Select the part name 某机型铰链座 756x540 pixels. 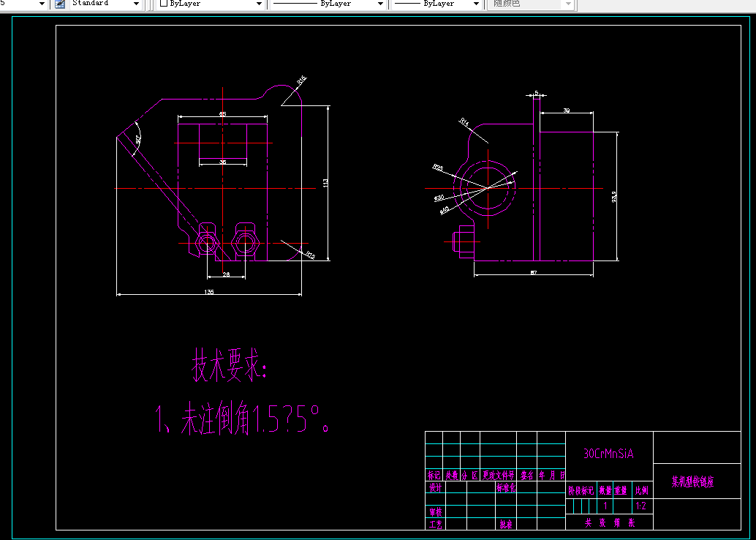click(693, 482)
